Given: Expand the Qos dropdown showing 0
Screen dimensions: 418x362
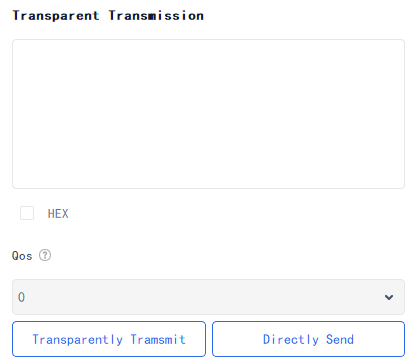Looking at the screenshot, I should coord(208,297).
